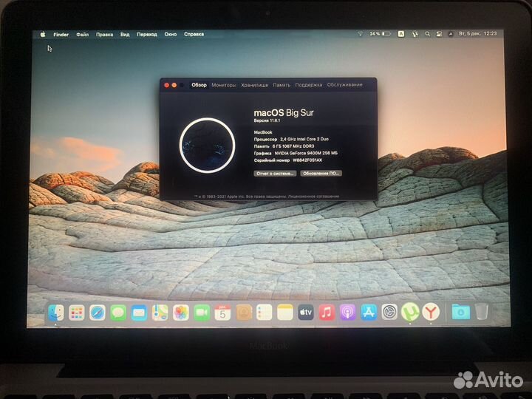The width and height of the screenshot is (532, 399).
Task: Open the Music app in Dock
Action: tap(327, 313)
